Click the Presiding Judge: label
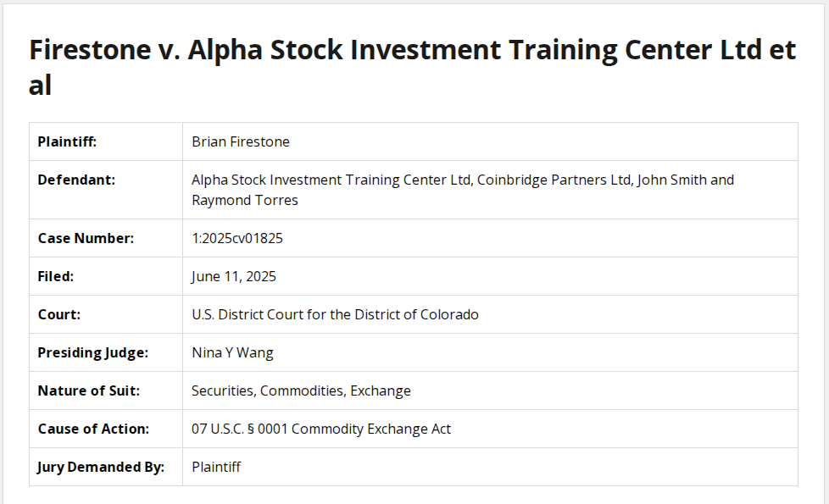 coord(92,352)
